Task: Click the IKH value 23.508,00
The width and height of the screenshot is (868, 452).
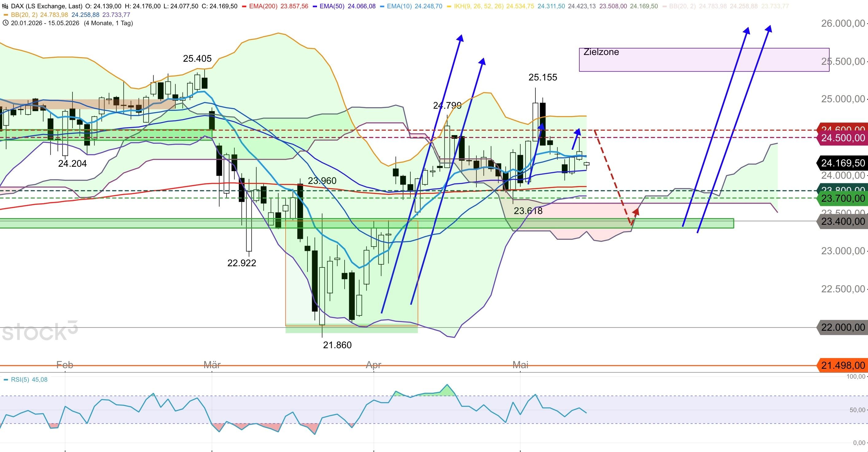Action: click(x=614, y=6)
